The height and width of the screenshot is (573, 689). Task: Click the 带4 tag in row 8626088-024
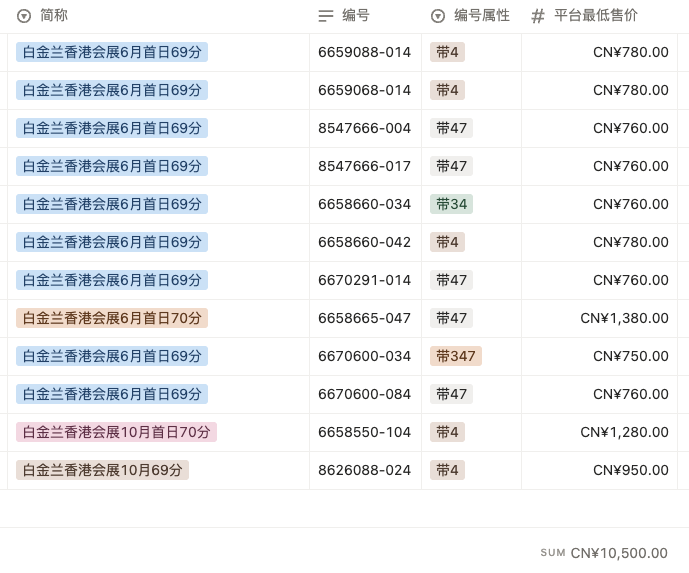click(x=447, y=470)
